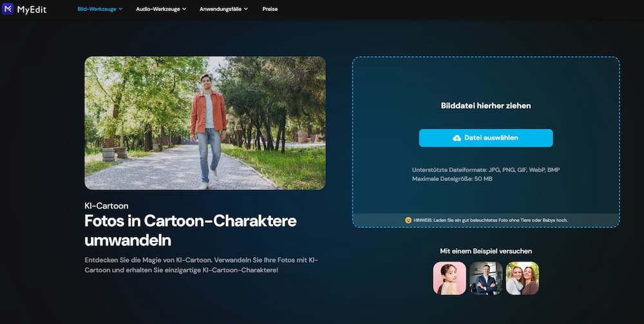Click the Fotos in Cartoon-Charaktere umwandeln heading
The width and height of the screenshot is (644, 324).
[191, 231]
